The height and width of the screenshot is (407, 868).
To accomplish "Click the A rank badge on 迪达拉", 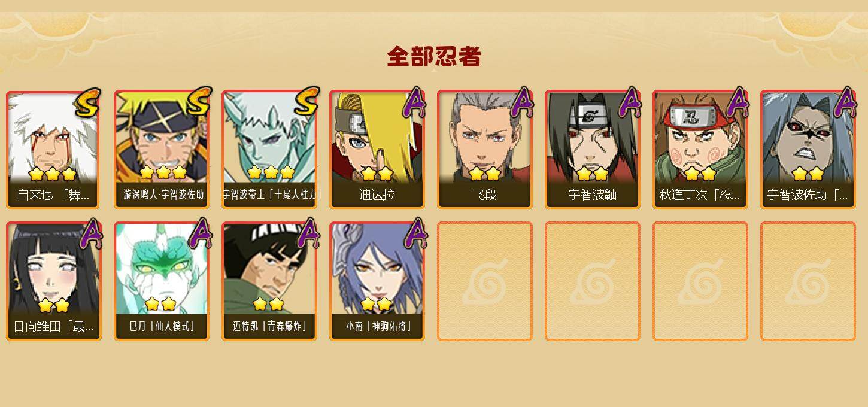I will pos(414,102).
